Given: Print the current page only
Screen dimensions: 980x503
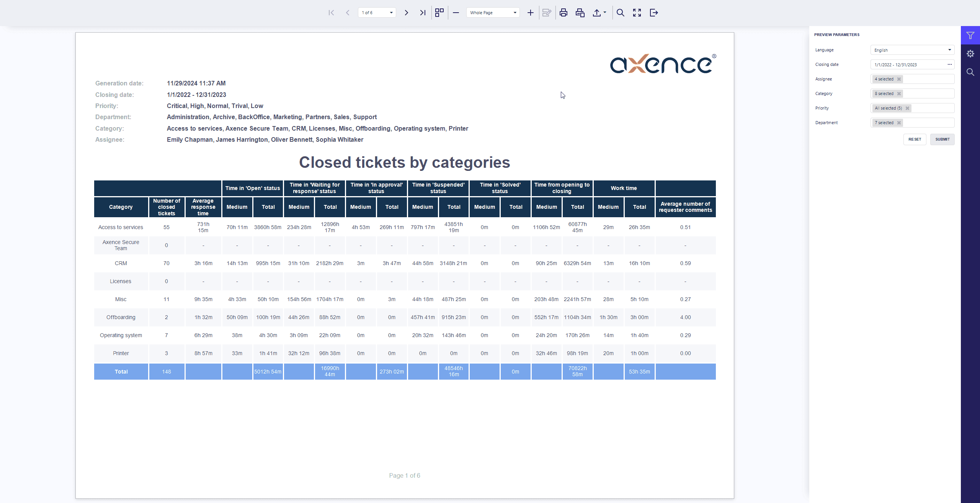Looking at the screenshot, I should pyautogui.click(x=580, y=13).
